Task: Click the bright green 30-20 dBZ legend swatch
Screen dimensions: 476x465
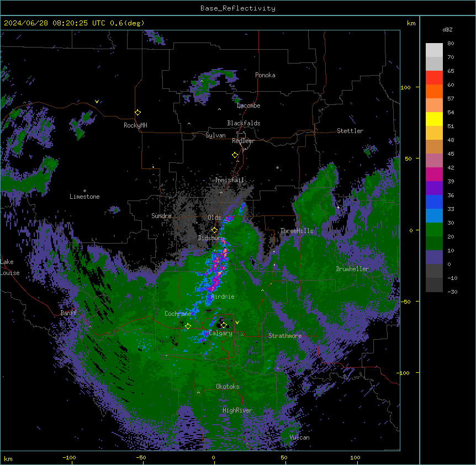Action: click(434, 230)
